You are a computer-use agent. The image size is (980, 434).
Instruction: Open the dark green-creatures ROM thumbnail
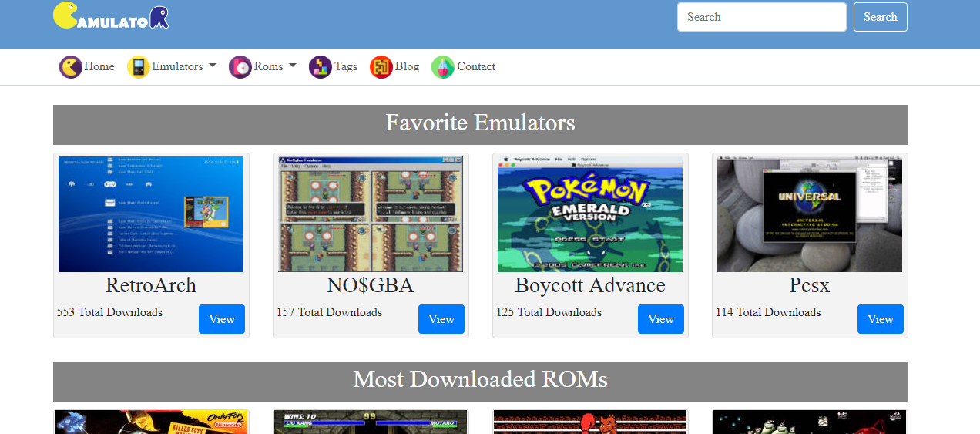point(810,422)
